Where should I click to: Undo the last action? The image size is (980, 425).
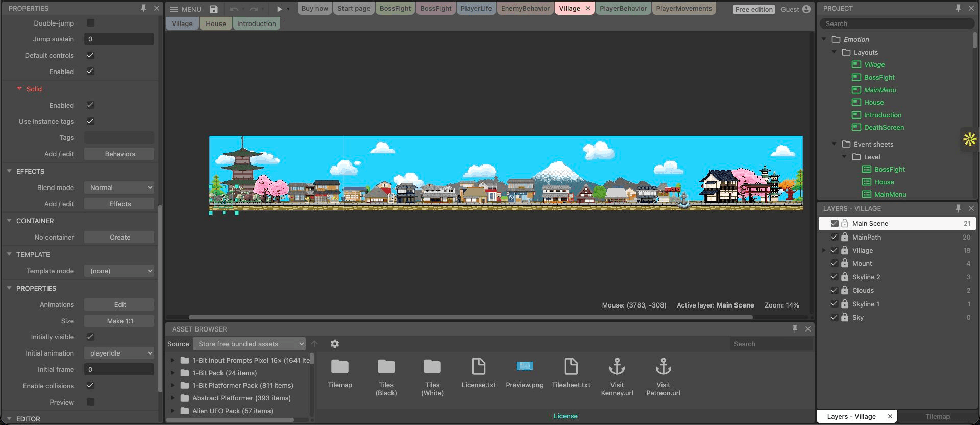[x=234, y=9]
